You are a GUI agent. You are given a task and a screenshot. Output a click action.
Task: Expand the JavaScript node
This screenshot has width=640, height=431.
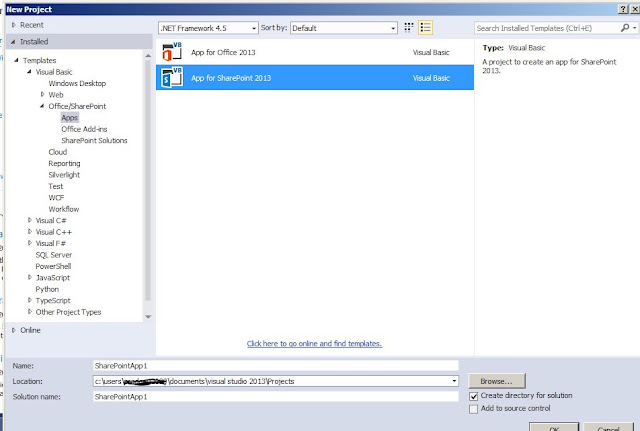pyautogui.click(x=29, y=277)
